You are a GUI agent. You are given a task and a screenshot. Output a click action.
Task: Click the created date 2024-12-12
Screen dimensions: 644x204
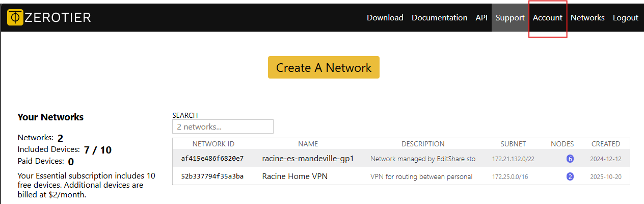pyautogui.click(x=606, y=159)
